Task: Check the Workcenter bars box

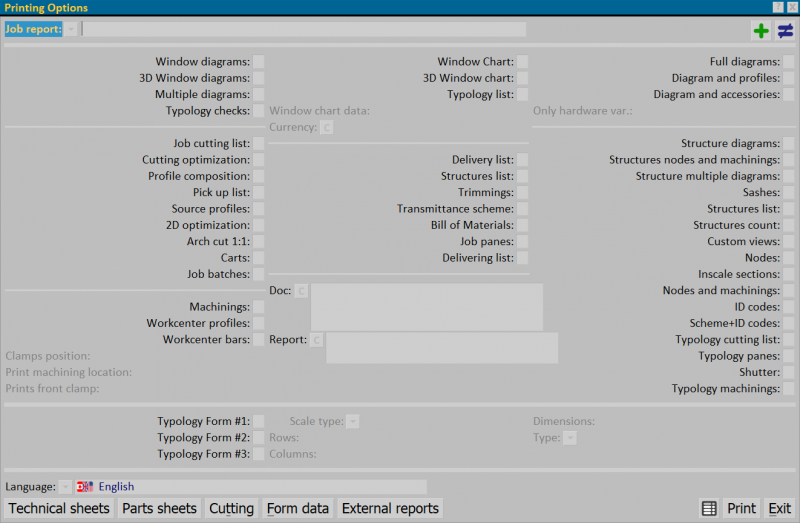Action: tap(259, 339)
